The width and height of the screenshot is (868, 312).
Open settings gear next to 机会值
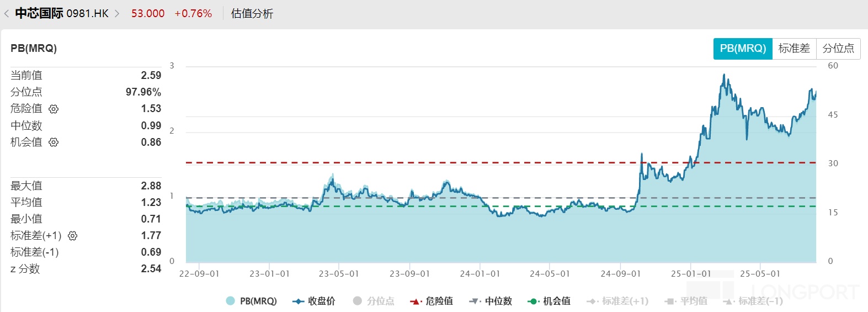pyautogui.click(x=54, y=142)
